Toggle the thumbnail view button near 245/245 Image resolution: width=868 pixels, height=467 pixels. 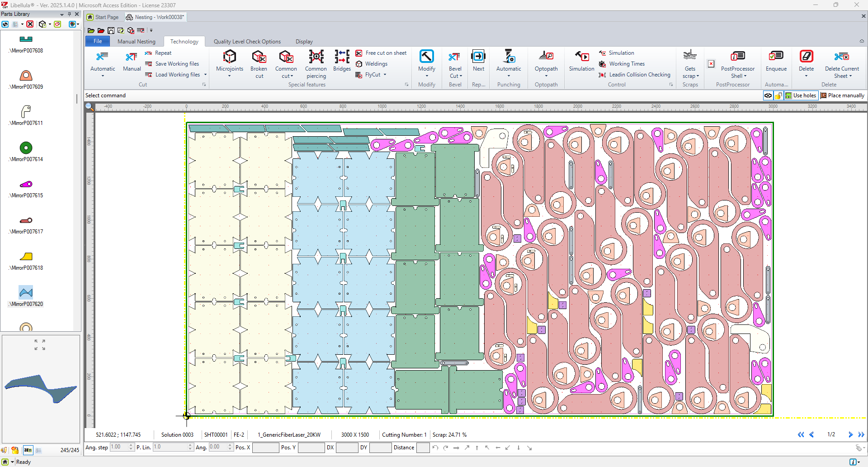coord(28,450)
